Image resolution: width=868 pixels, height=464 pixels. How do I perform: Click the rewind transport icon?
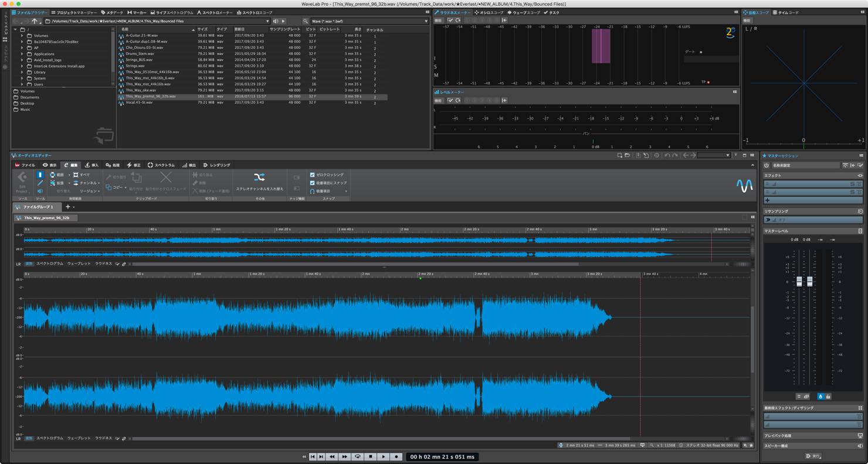point(332,457)
